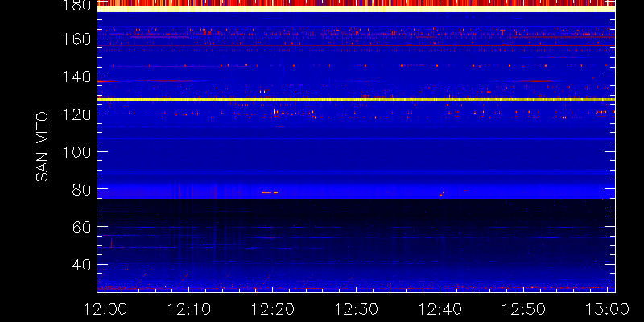Click the bright yellow band near 128
This screenshot has width=644, height=322.
356,100
